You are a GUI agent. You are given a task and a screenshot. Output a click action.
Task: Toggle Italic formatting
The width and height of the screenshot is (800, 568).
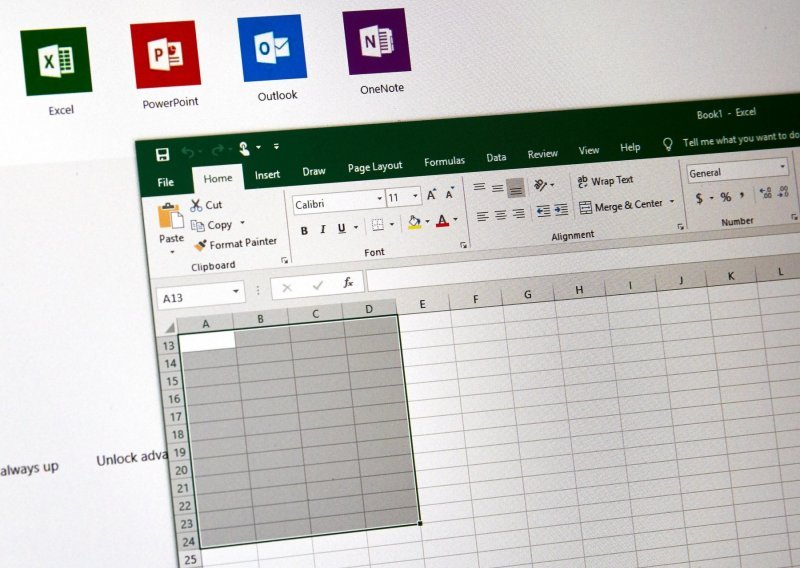point(322,230)
